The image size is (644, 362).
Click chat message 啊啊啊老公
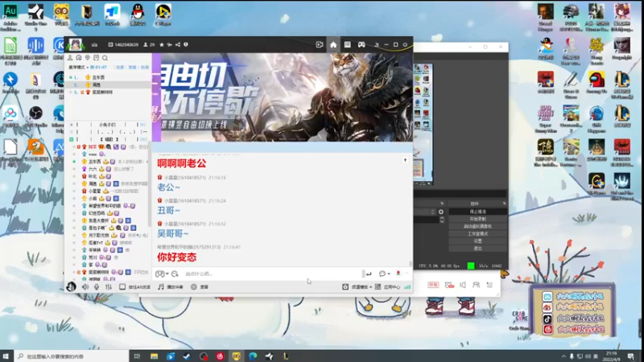click(182, 163)
